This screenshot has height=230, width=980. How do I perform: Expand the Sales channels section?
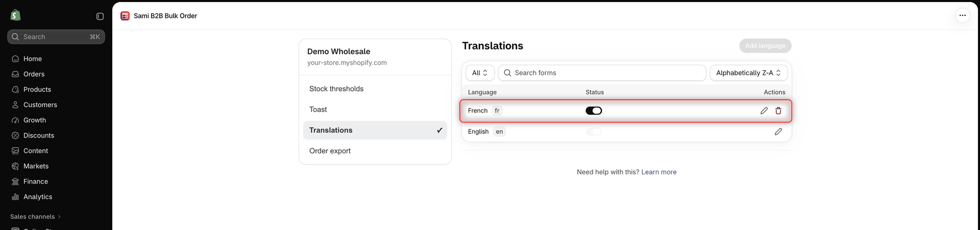click(36, 217)
